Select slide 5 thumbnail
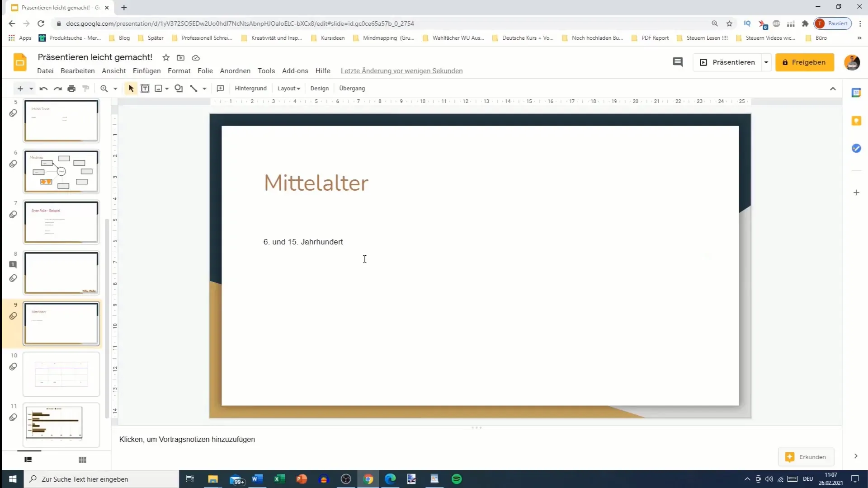 [61, 121]
